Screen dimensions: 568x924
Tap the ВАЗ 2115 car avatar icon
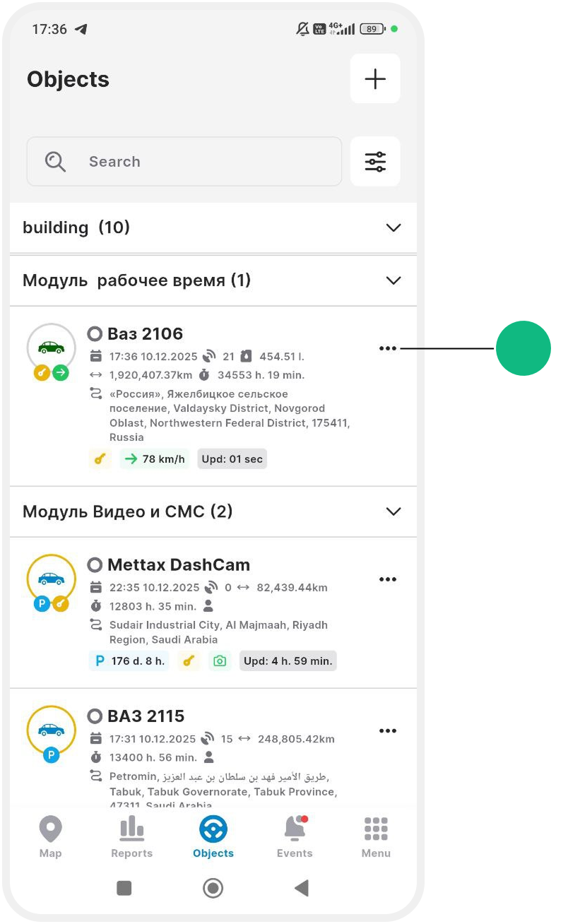[x=51, y=730]
